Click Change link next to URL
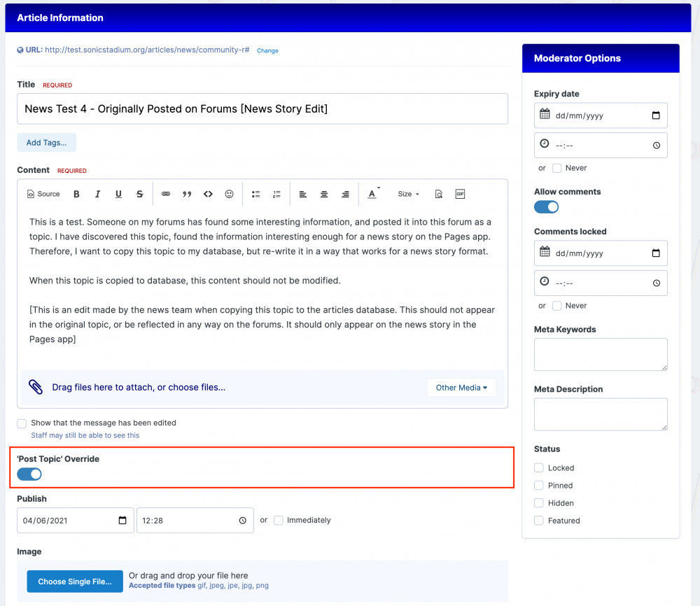 coord(267,51)
